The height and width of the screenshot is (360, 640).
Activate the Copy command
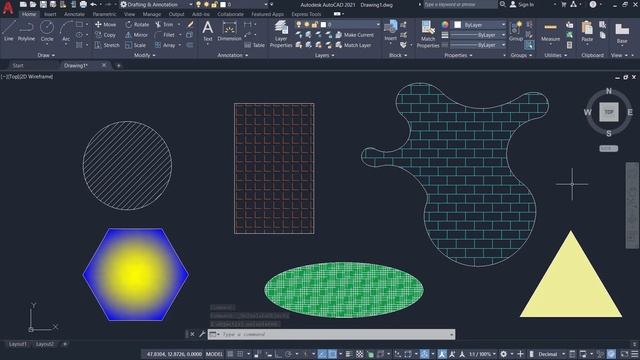pyautogui.click(x=105, y=35)
